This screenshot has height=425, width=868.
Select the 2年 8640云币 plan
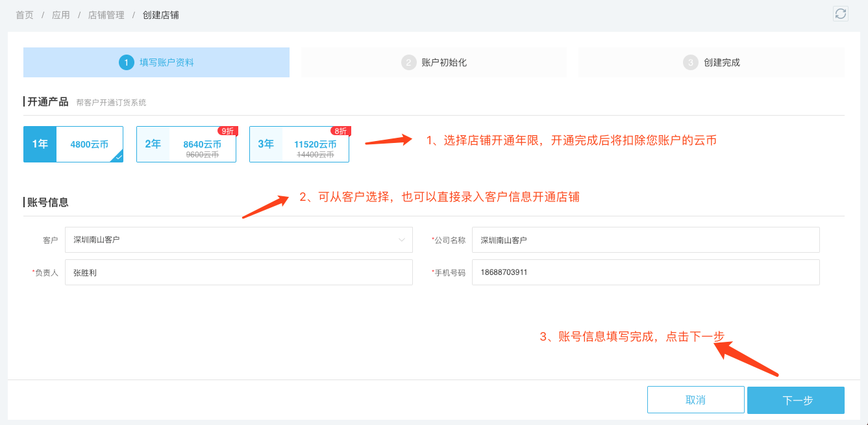[186, 145]
